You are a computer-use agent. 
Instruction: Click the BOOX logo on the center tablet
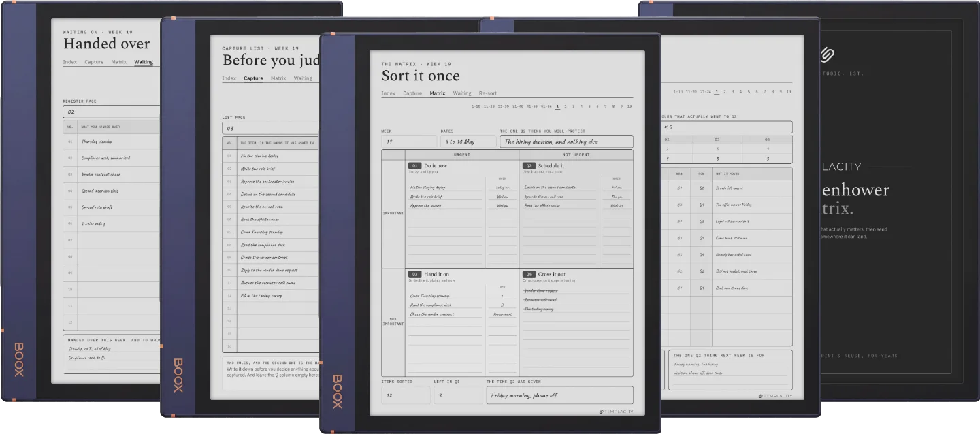338,391
